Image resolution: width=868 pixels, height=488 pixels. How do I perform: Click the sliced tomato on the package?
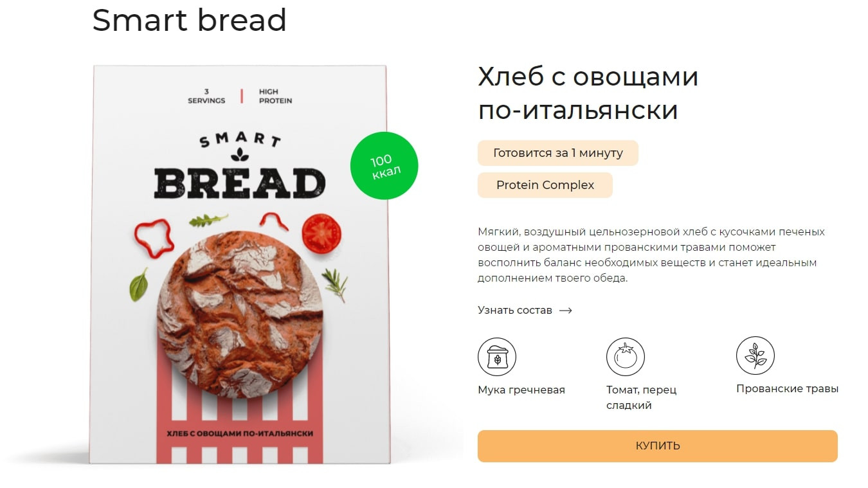[x=321, y=233]
